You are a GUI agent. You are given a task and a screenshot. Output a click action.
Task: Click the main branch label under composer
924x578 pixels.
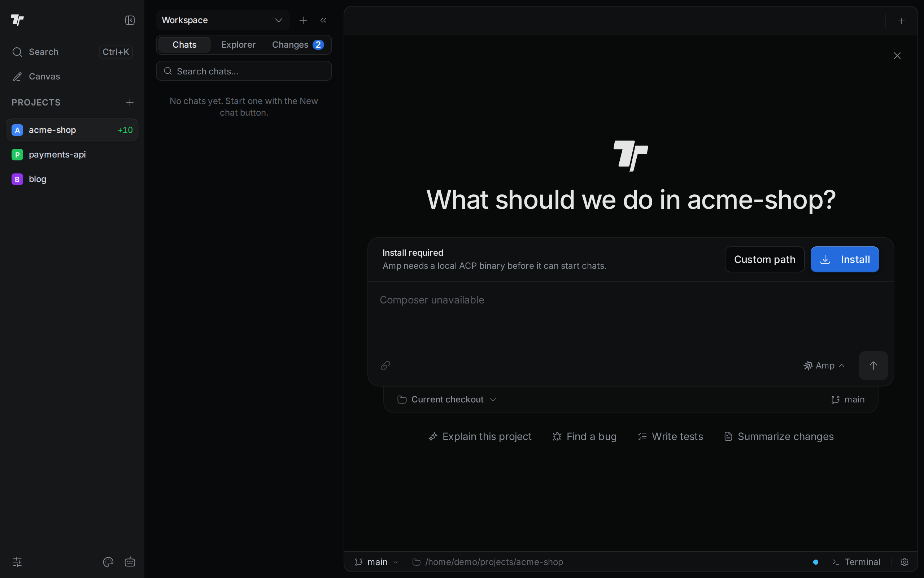[847, 400]
